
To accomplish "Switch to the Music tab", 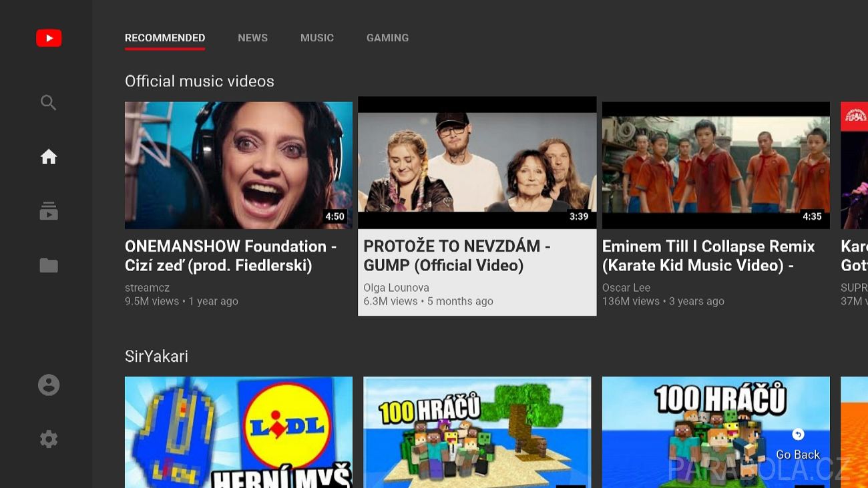I will [317, 38].
